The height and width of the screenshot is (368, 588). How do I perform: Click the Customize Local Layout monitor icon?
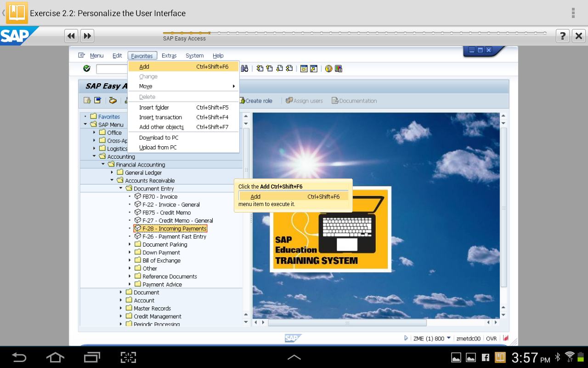(x=339, y=69)
